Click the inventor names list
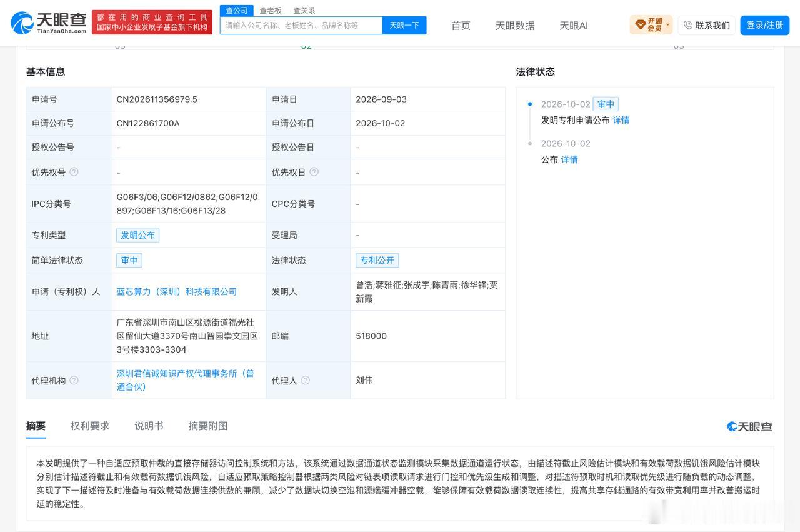This screenshot has width=800, height=532. point(427,291)
